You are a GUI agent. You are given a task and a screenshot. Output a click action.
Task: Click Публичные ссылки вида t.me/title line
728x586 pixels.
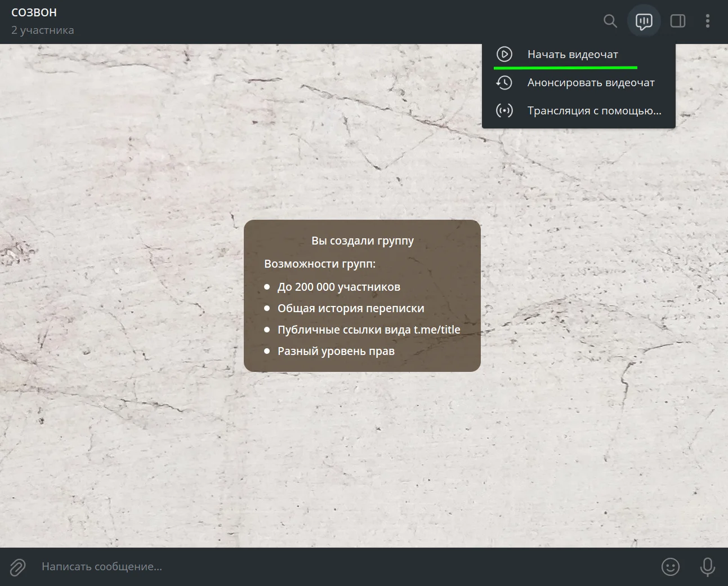tap(369, 330)
